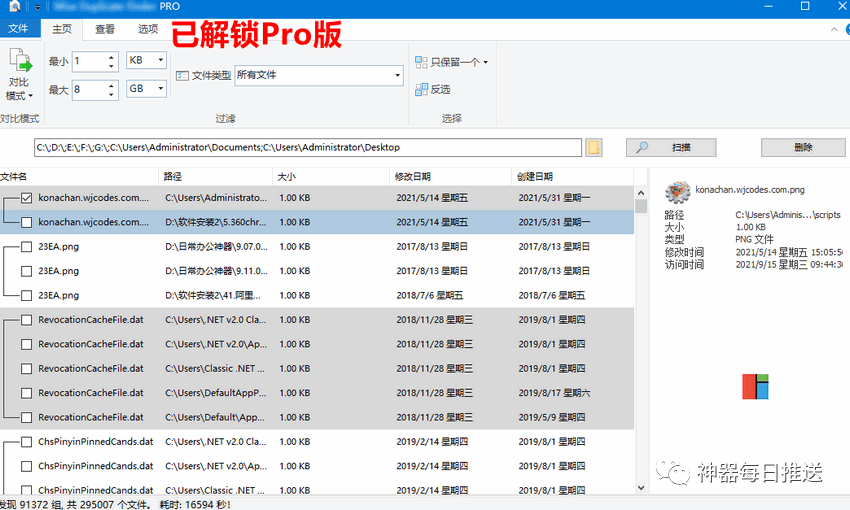Sort by the 文件名 column header
The height and width of the screenshot is (510, 850).
(79, 177)
